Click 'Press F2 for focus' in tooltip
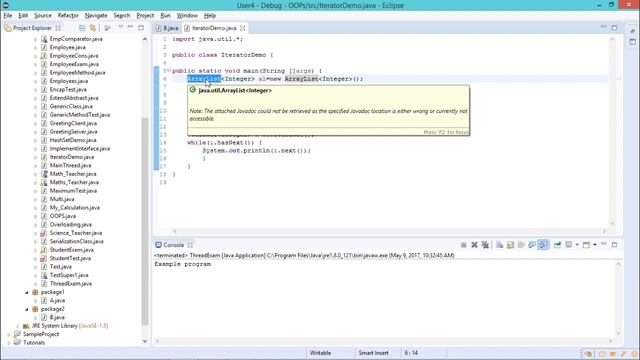This screenshot has width=640, height=360. pos(446,132)
